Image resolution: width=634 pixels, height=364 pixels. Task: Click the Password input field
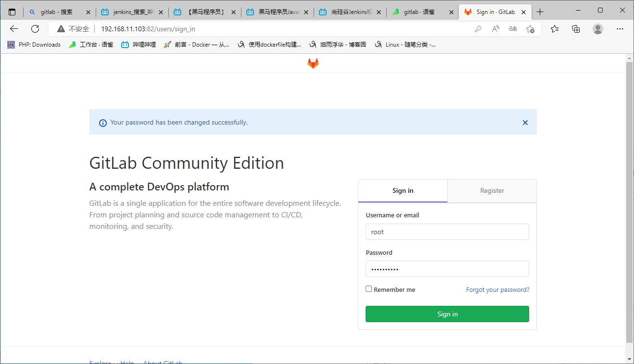(447, 269)
